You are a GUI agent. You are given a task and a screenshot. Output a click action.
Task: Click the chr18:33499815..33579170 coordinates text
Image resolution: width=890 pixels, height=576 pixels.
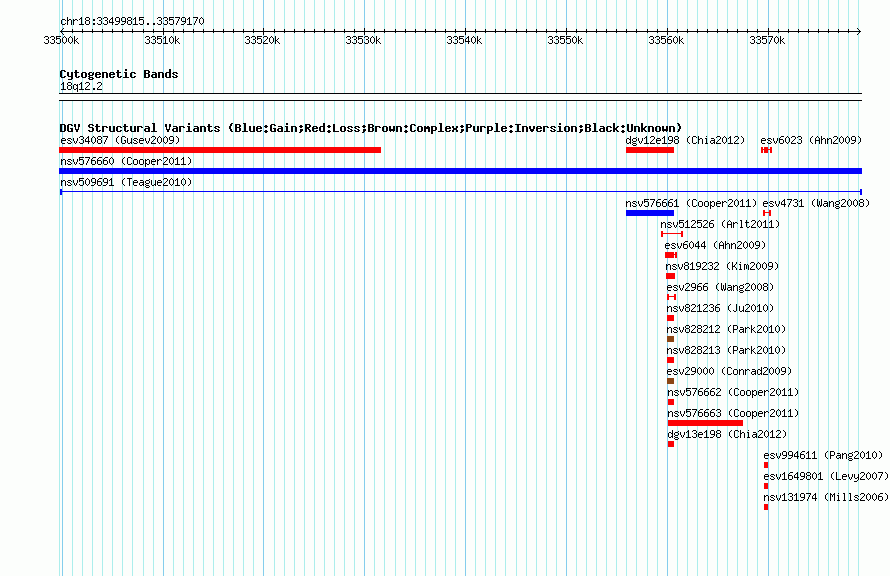[x=132, y=21]
